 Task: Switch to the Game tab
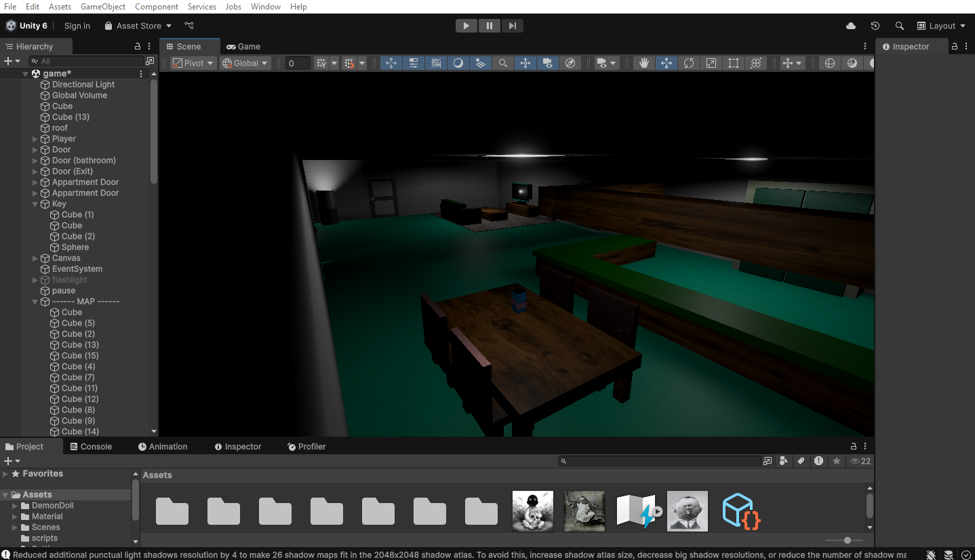point(243,46)
